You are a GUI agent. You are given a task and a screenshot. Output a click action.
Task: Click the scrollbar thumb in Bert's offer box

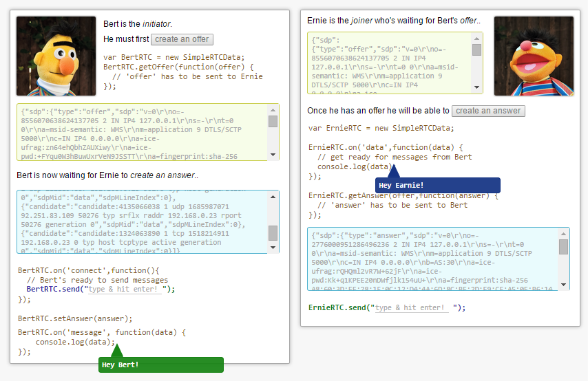click(273, 121)
